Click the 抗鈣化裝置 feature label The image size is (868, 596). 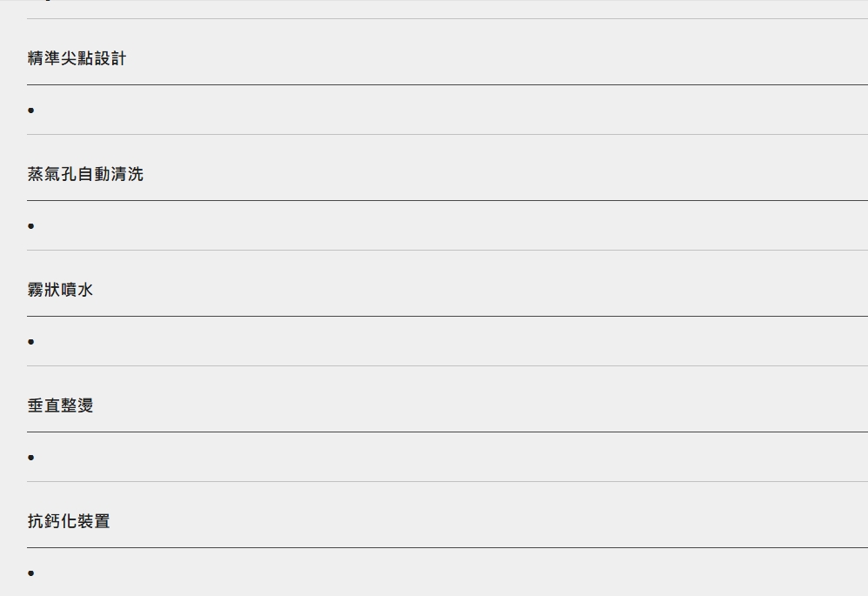click(x=69, y=521)
